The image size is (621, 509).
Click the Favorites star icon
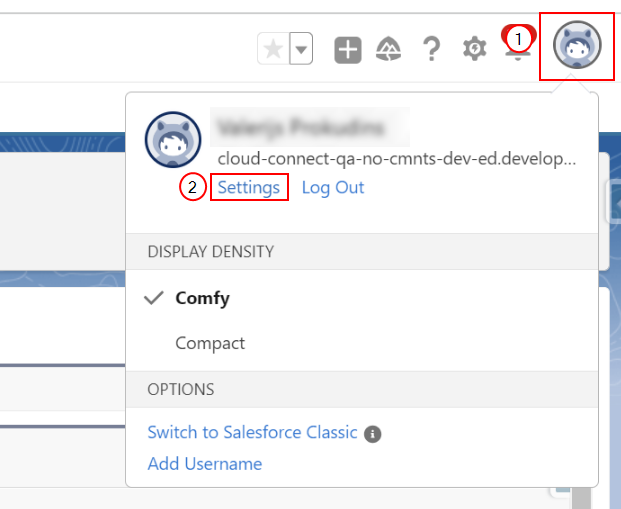(274, 49)
